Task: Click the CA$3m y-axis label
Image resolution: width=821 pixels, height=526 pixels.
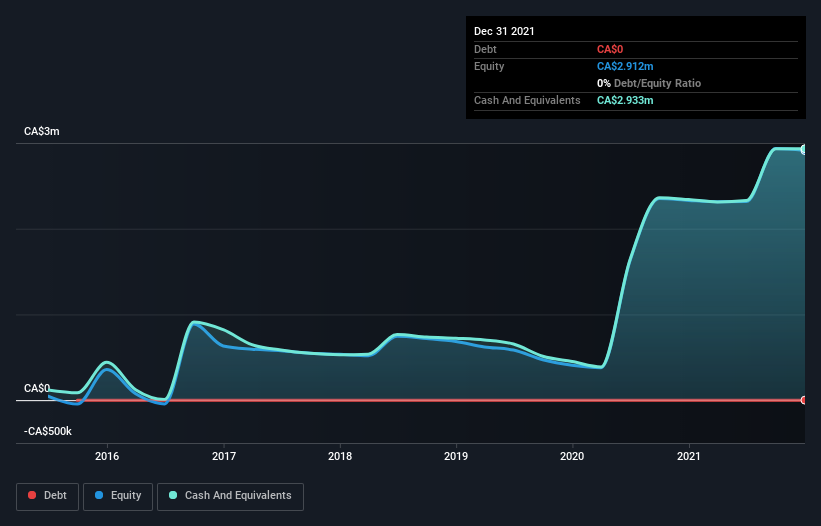Action: pos(42,131)
